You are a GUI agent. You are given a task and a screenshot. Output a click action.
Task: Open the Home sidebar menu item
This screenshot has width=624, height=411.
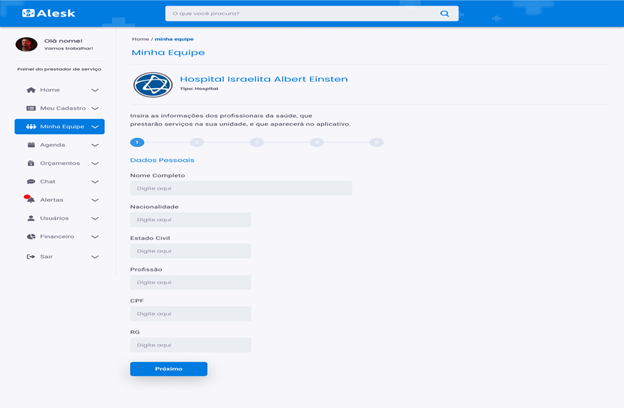point(60,90)
